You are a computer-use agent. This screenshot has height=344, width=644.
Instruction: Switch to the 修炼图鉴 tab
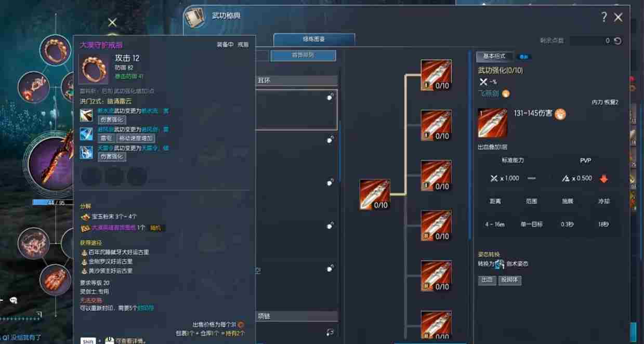pyautogui.click(x=314, y=39)
